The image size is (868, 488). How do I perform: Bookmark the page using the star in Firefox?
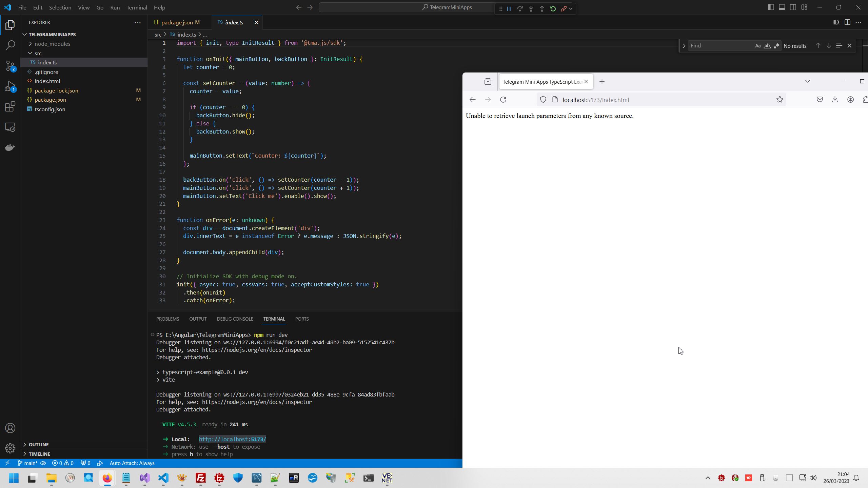click(780, 99)
